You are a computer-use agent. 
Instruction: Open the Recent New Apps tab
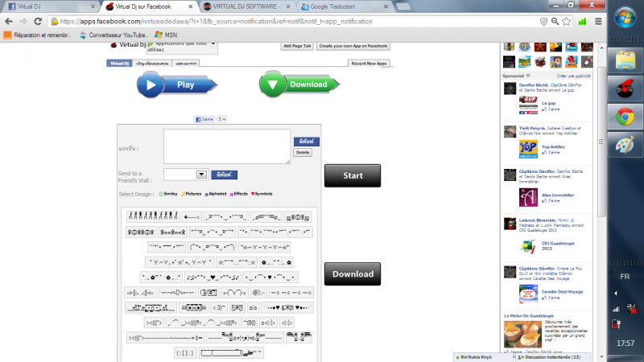369,64
